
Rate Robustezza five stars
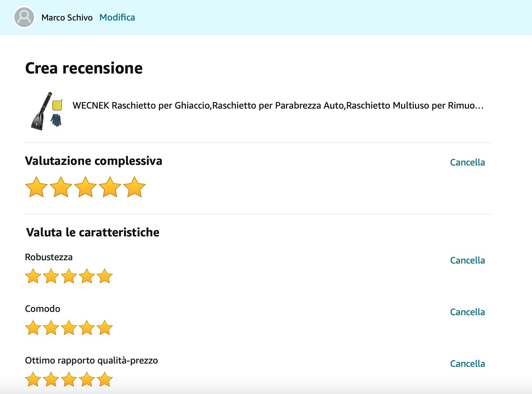tap(105, 276)
